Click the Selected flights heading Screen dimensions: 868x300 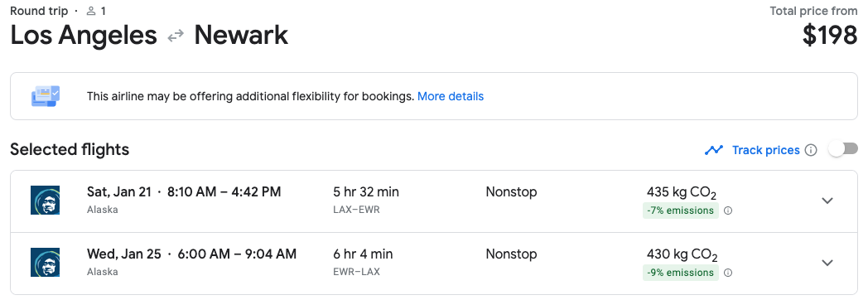click(70, 149)
